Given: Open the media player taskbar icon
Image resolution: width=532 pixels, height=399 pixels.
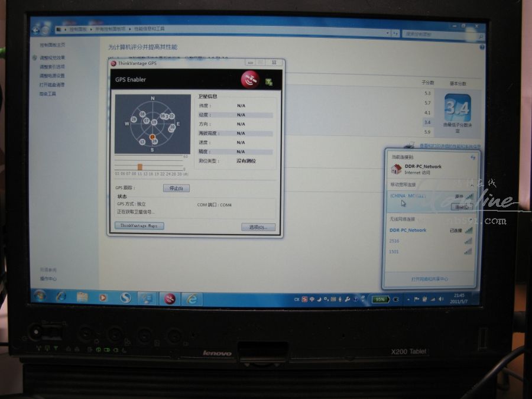Looking at the screenshot, I should pos(103,297).
